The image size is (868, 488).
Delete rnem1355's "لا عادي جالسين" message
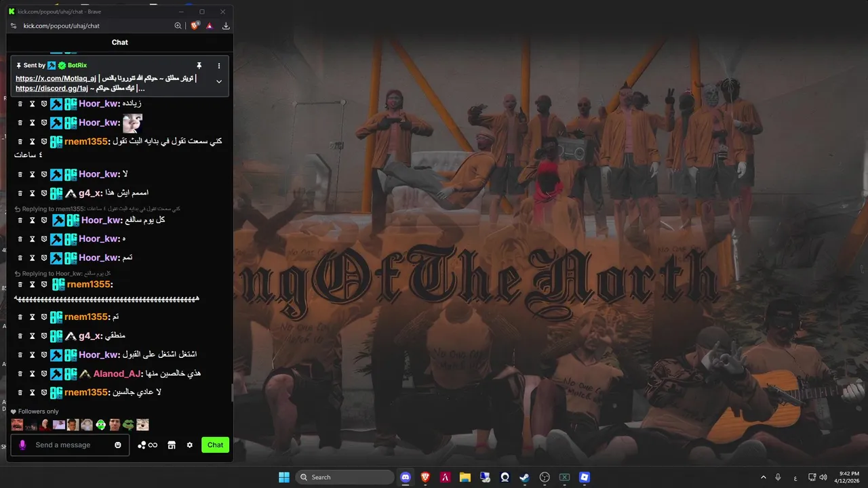click(20, 392)
